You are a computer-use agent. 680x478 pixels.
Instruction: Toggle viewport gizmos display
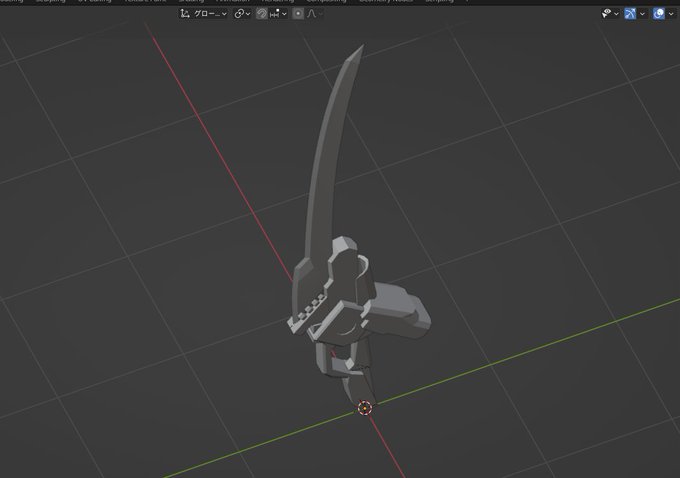630,14
